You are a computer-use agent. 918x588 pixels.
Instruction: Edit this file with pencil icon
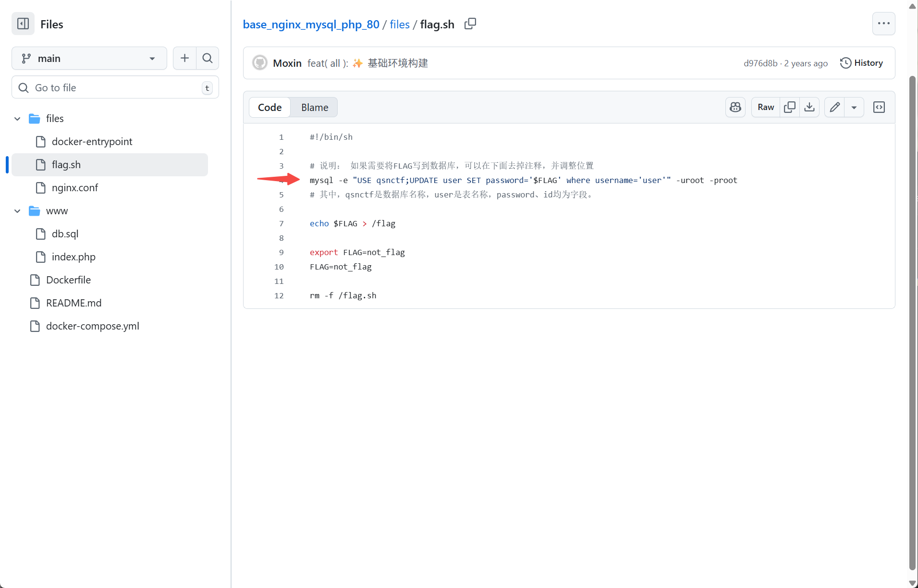pos(835,107)
